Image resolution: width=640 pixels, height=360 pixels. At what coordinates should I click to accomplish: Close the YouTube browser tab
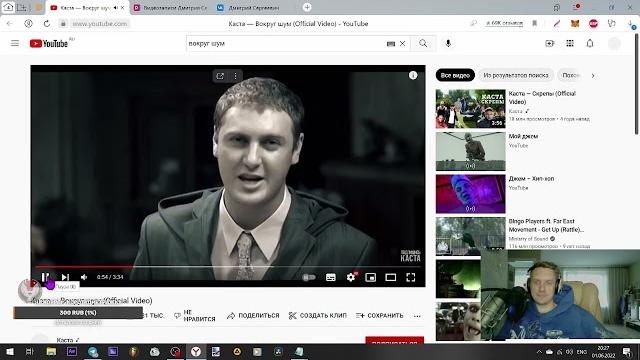coord(122,7)
